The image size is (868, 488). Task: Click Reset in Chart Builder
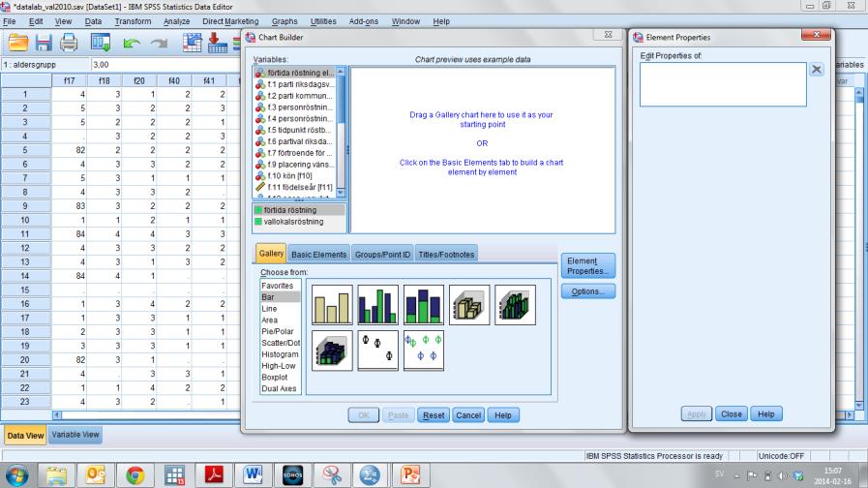coord(434,414)
